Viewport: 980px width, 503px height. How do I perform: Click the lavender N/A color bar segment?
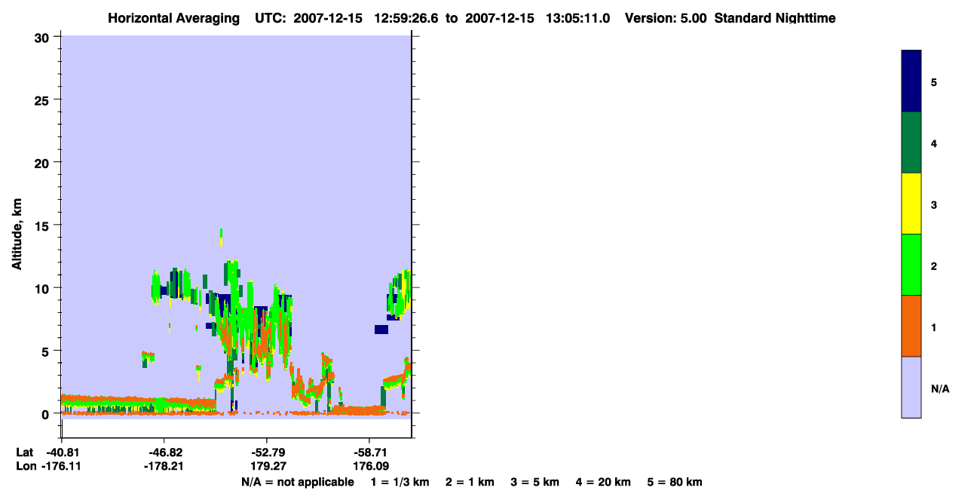911,387
